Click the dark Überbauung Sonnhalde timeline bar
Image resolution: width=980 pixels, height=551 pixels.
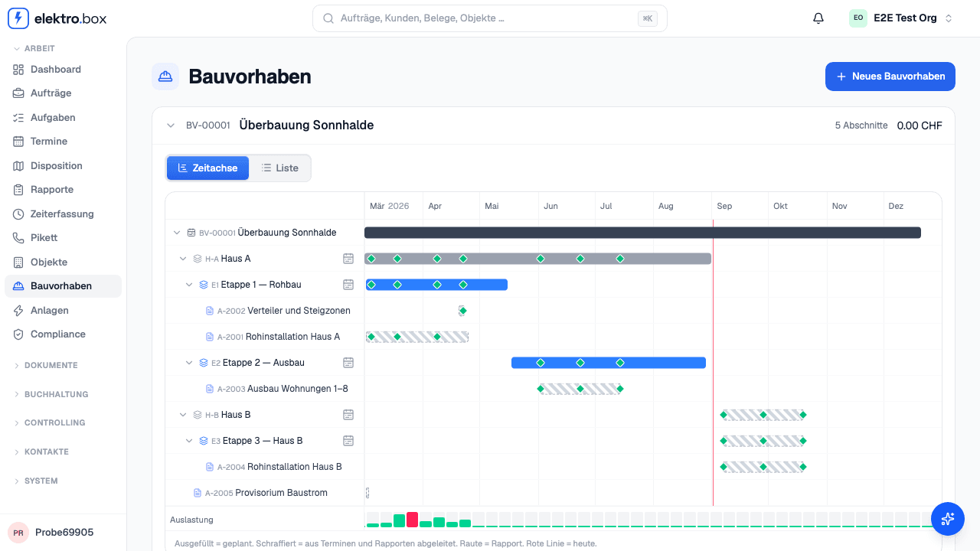(x=642, y=233)
